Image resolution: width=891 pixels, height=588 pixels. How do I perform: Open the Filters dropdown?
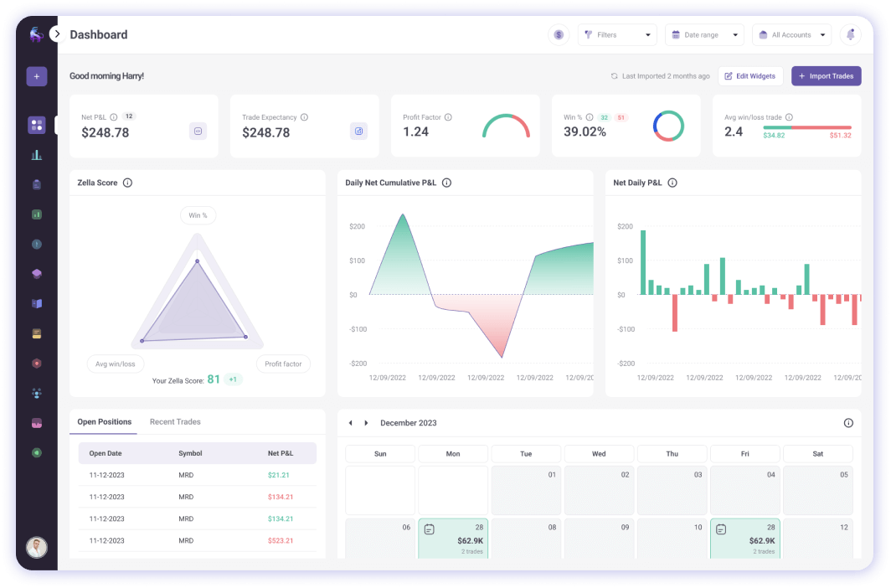(x=618, y=35)
